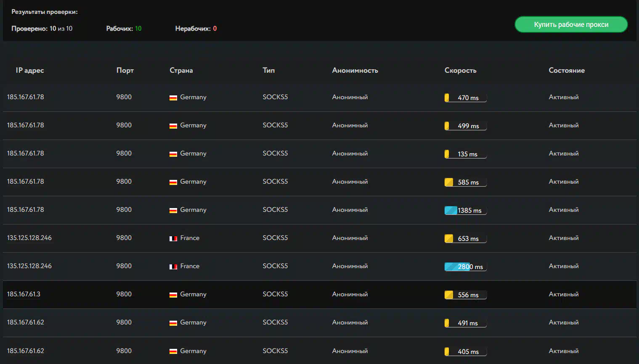Select IP 185.167.61.62 in the 491 ms row

(25, 322)
